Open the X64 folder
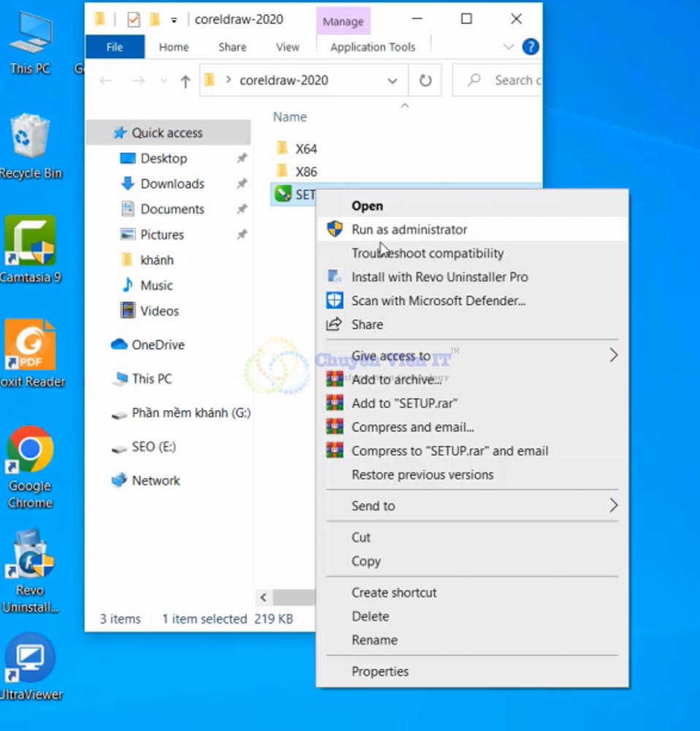Viewport: 700px width, 731px height. (x=305, y=149)
